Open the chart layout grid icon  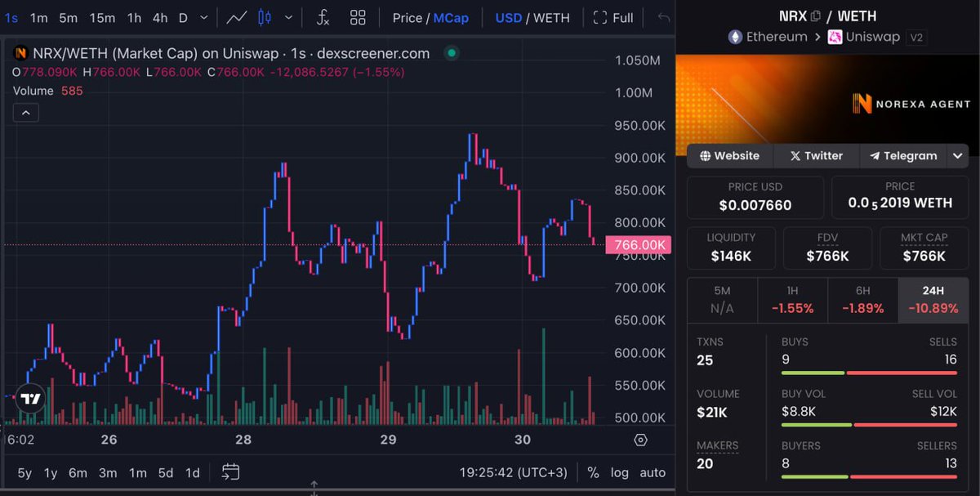tap(358, 17)
